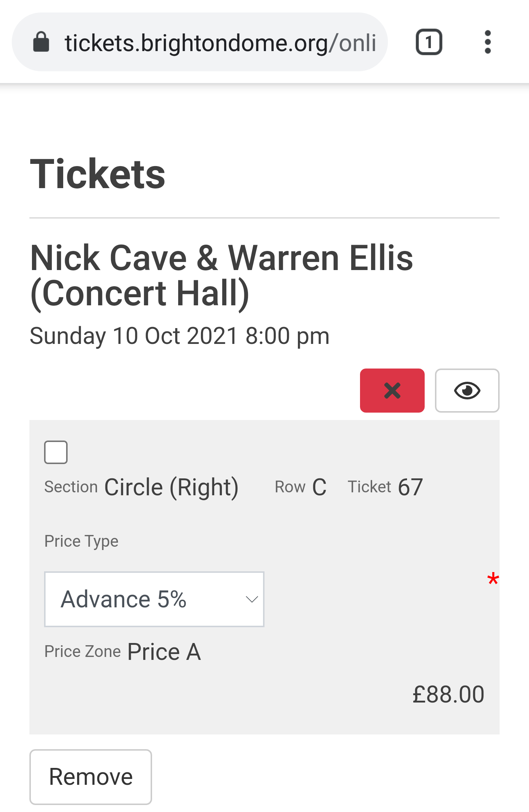Click the red required asterisk marker
Screen dimensions: 529x812
493,579
